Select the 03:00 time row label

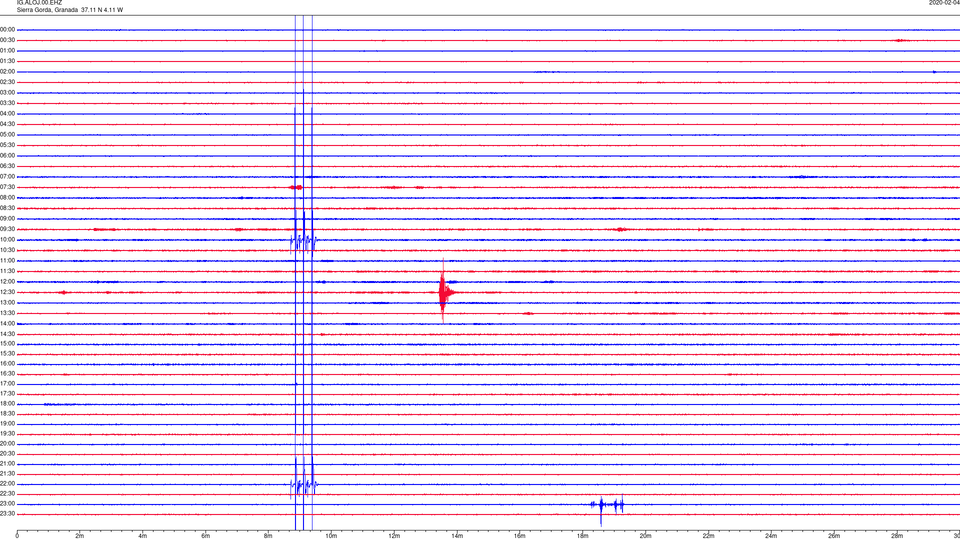tap(7, 92)
